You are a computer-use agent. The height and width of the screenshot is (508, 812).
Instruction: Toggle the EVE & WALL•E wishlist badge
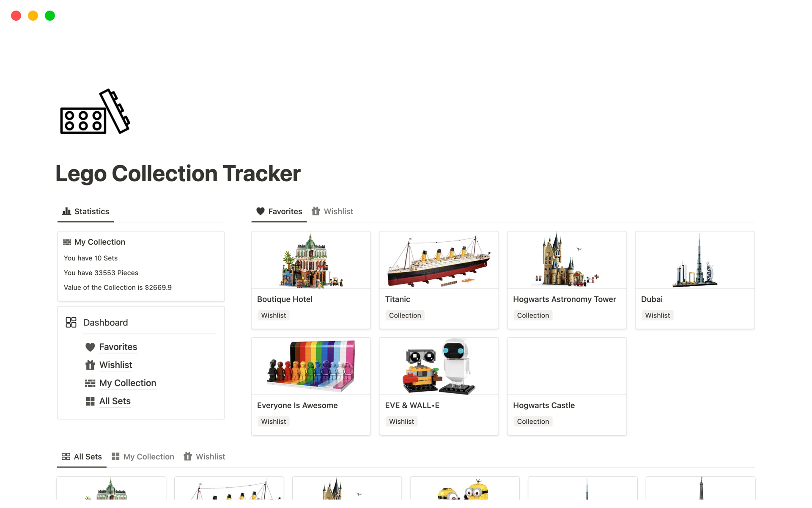tap(402, 421)
